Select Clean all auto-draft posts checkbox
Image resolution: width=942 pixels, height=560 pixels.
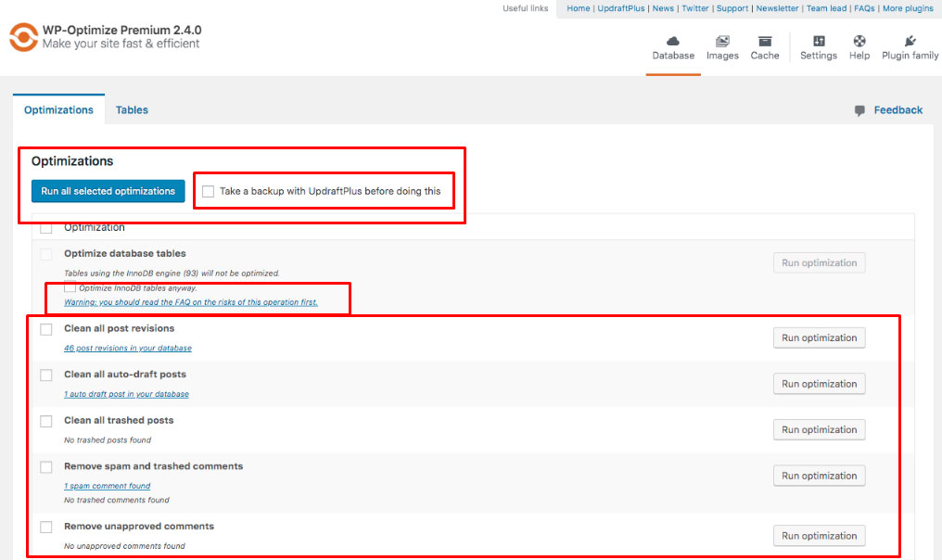click(x=46, y=375)
